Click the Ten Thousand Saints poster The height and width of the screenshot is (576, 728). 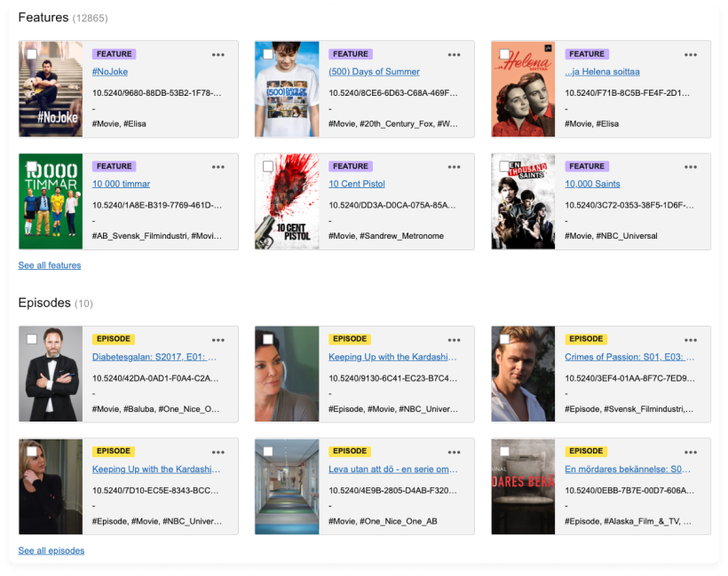point(523,201)
